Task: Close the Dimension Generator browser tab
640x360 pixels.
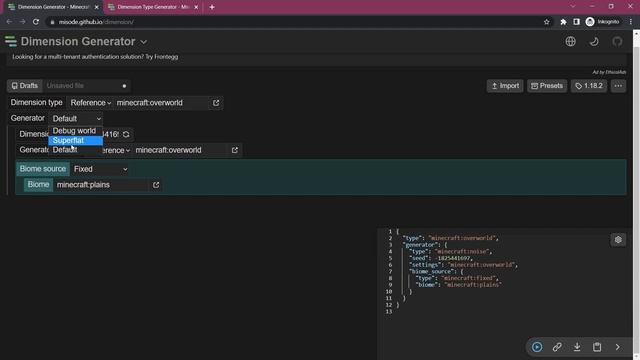Action: [x=96, y=7]
